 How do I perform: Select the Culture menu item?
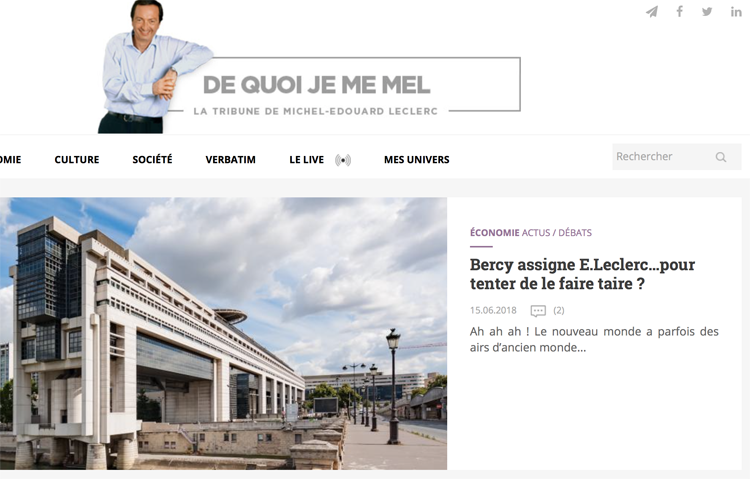coord(77,159)
